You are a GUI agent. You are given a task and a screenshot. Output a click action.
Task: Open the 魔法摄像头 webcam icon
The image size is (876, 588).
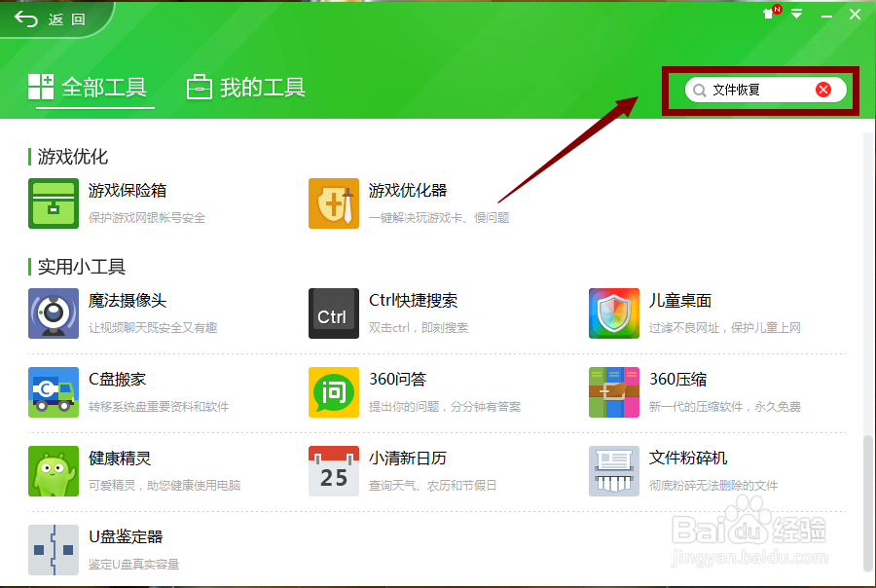click(x=54, y=313)
